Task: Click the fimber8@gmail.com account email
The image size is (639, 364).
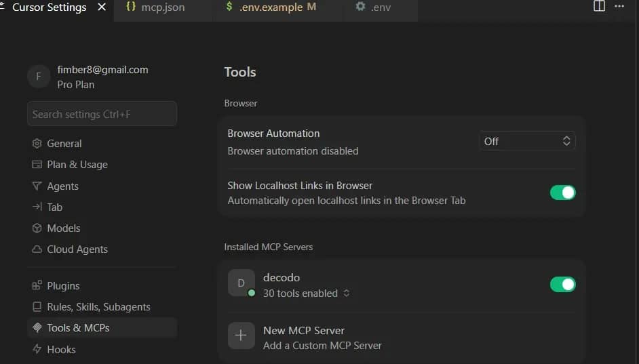Action: click(x=102, y=70)
